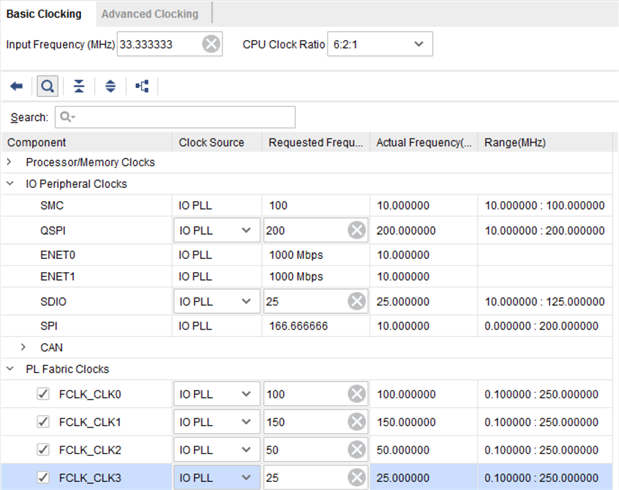Click the back arrow toolbar icon
Image resolution: width=619 pixels, height=490 pixels.
(16, 87)
